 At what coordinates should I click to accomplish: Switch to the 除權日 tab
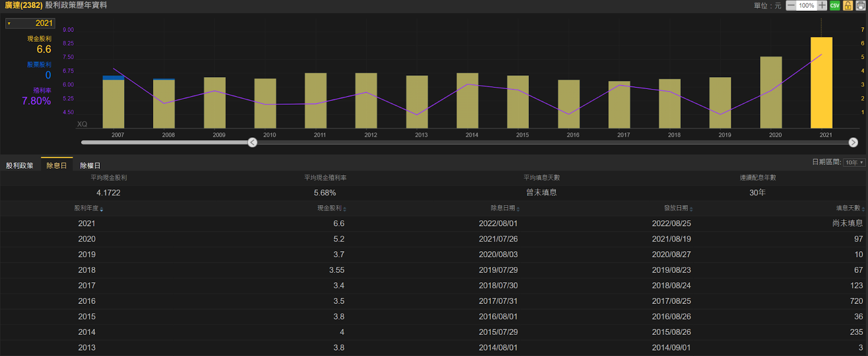coord(90,166)
